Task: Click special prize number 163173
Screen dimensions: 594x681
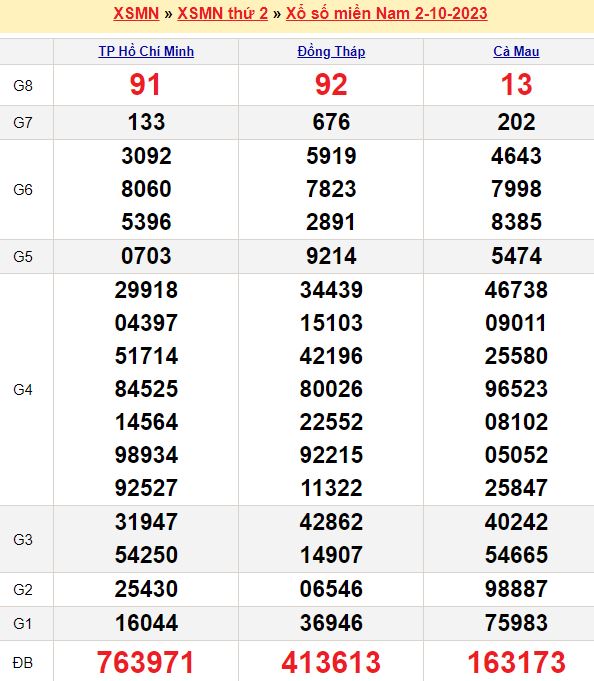Action: tap(516, 662)
